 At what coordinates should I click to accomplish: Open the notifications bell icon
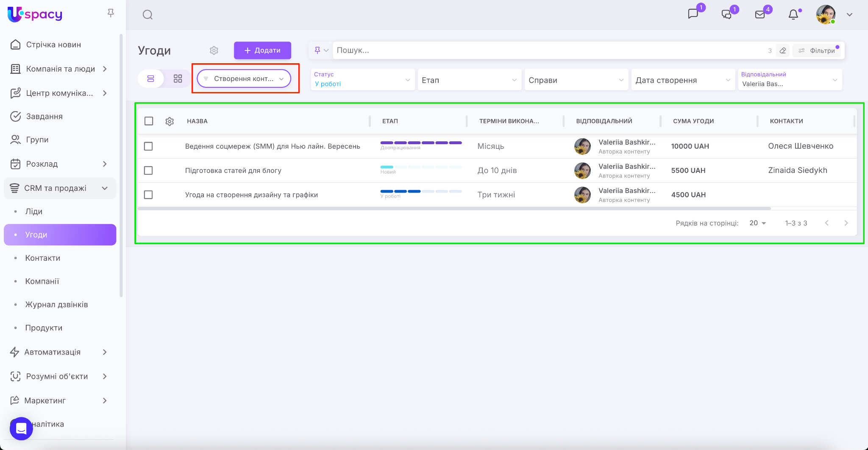point(793,15)
